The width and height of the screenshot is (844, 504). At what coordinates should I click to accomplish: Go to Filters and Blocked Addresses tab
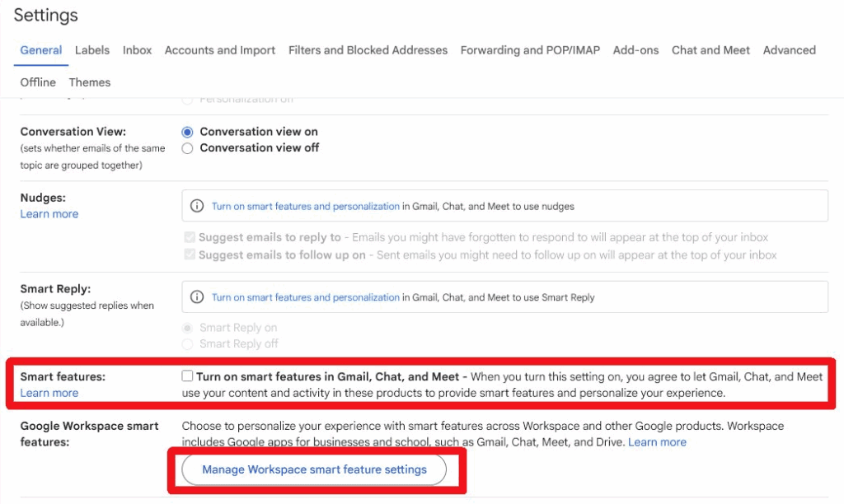click(x=368, y=50)
